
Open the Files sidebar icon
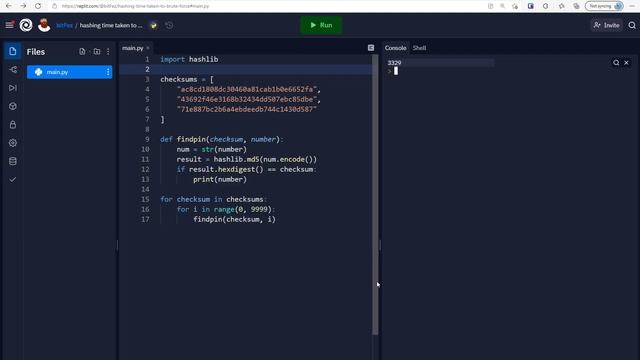coord(13,51)
